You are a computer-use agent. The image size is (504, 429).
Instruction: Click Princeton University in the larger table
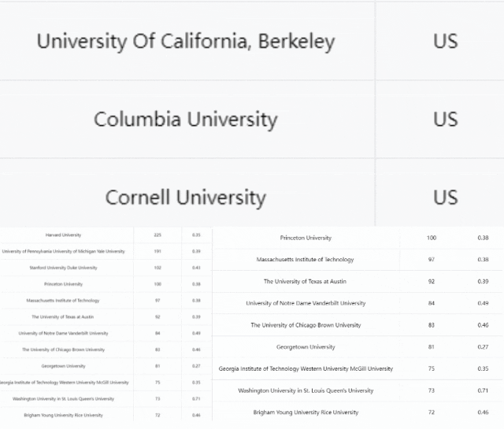point(306,238)
